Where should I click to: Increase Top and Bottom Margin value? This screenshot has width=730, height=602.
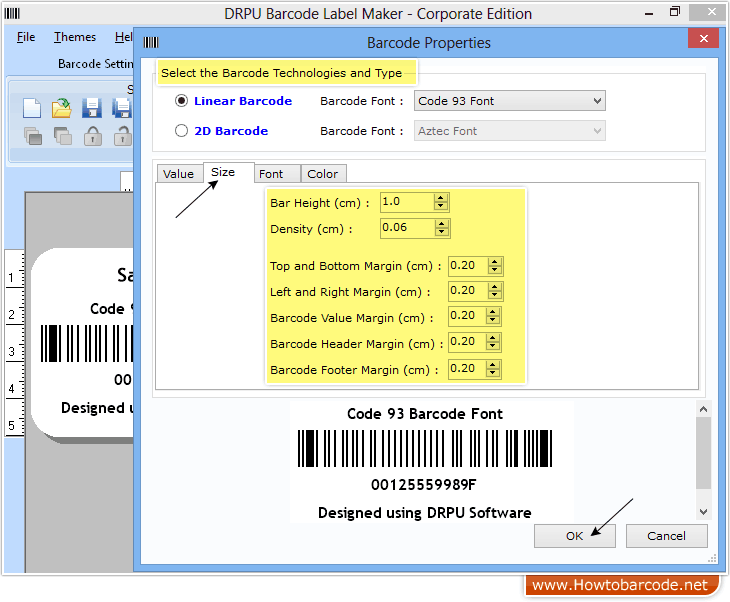[494, 262]
